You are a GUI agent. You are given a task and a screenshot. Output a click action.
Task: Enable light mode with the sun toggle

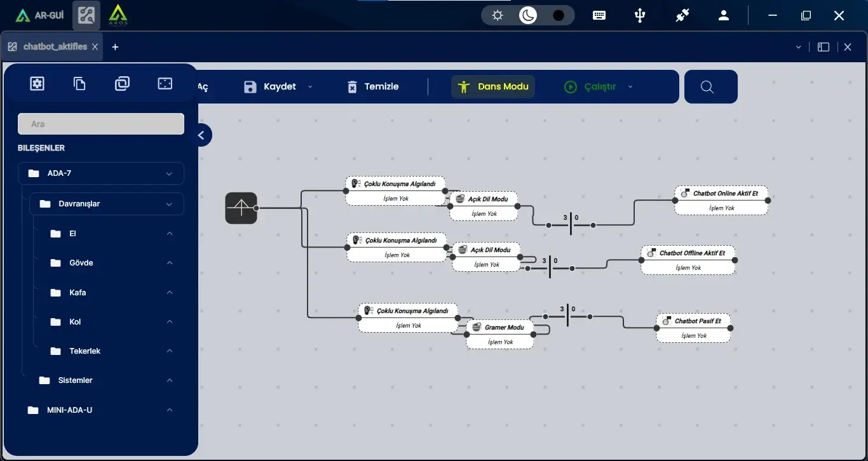tap(497, 14)
